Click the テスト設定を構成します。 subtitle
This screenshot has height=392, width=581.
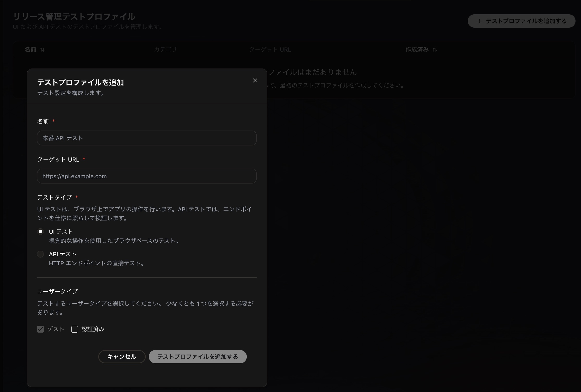coord(71,93)
